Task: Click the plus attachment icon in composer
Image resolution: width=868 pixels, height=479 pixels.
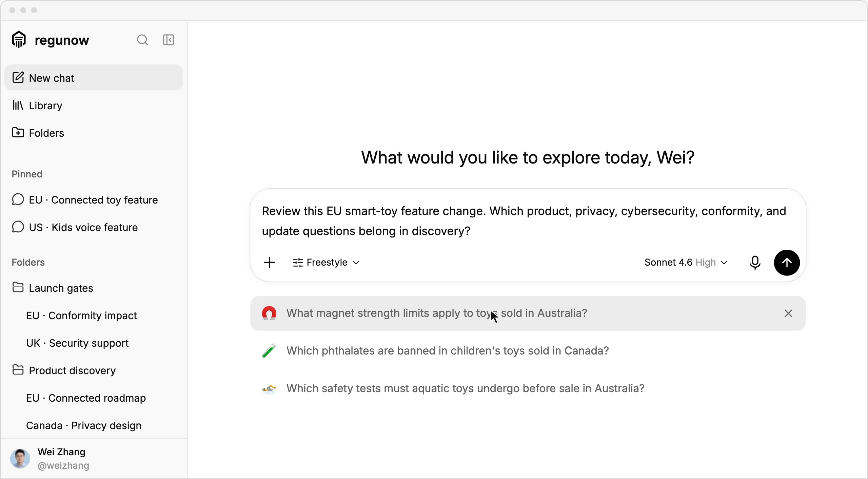Action: tap(270, 262)
